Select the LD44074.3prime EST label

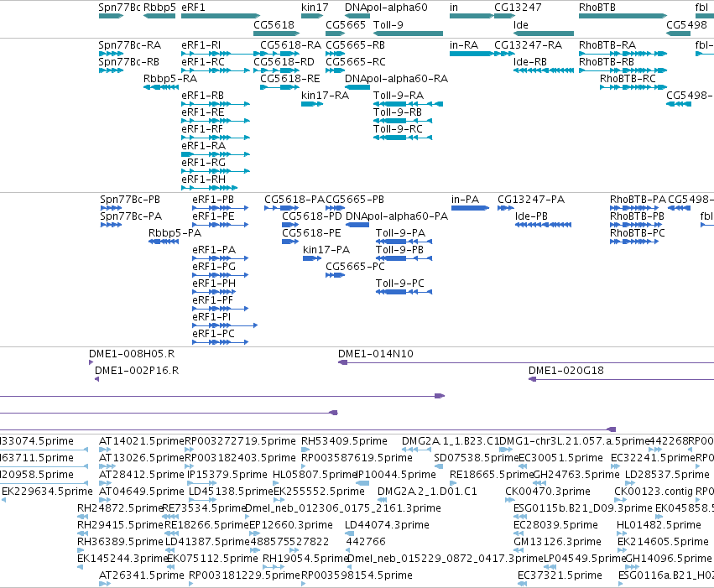tap(387, 526)
